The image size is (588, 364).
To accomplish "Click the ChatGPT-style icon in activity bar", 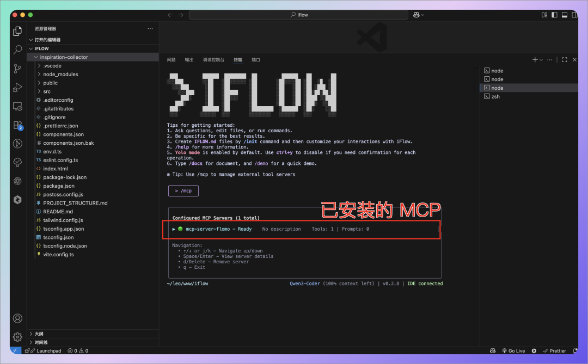I will pyautogui.click(x=17, y=181).
